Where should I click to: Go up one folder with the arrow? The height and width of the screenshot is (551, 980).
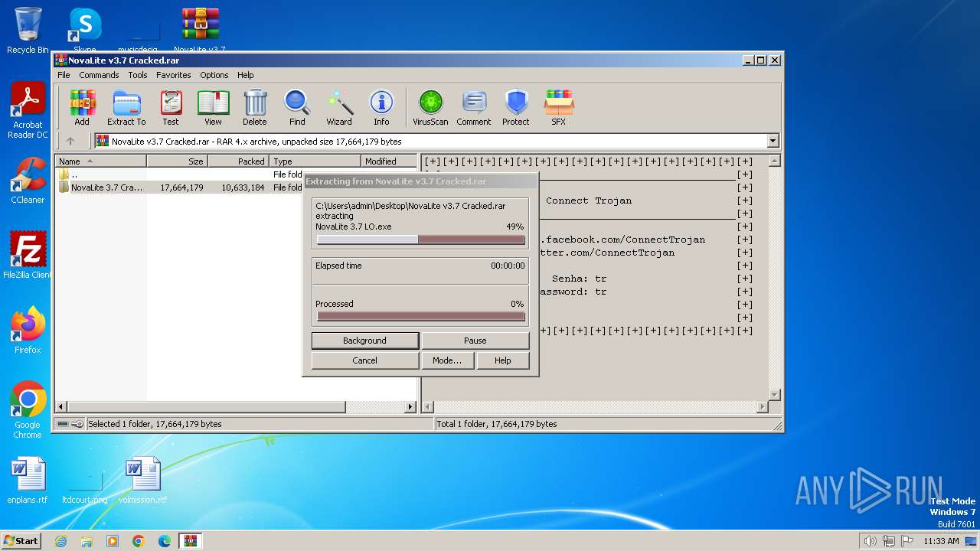[70, 141]
